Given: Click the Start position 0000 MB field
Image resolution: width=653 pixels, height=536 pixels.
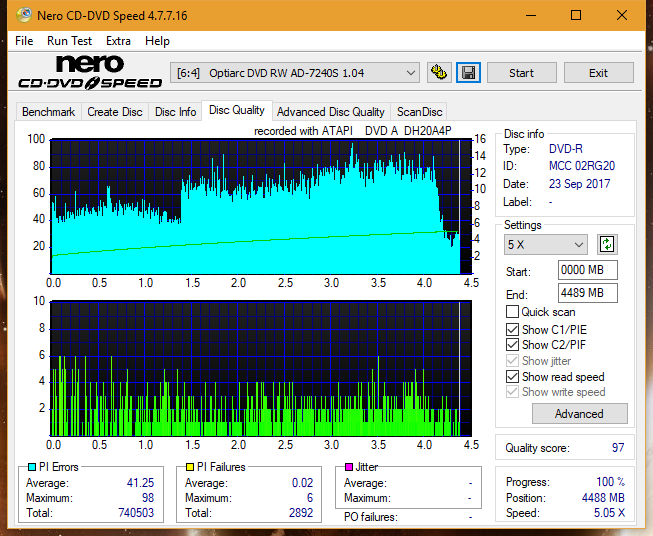Looking at the screenshot, I should (587, 270).
